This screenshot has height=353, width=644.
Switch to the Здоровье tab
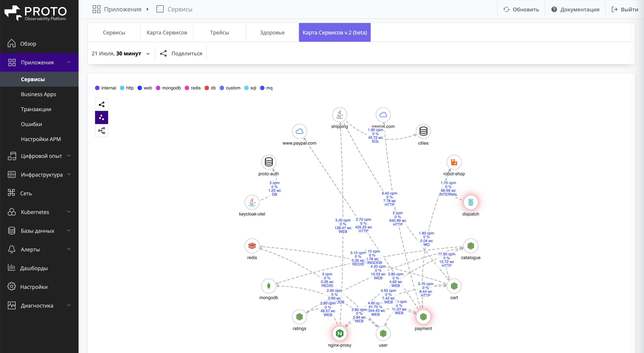click(272, 33)
